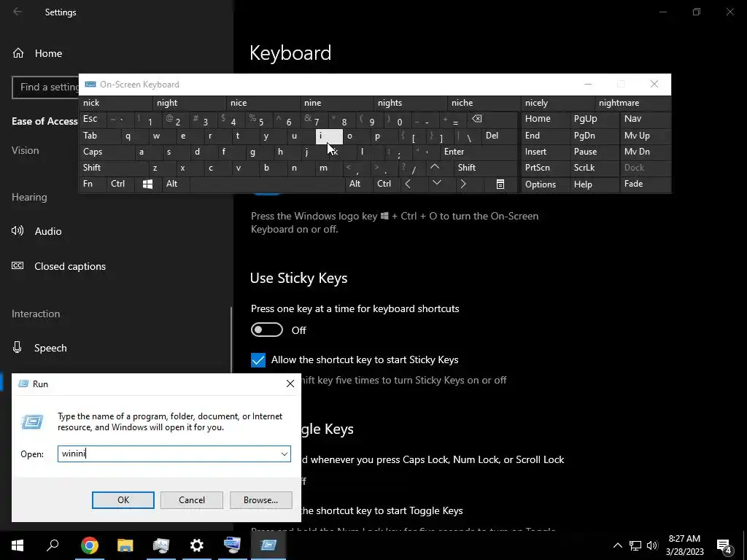747x560 pixels.
Task: Open Windows Start menu
Action: tap(18, 545)
